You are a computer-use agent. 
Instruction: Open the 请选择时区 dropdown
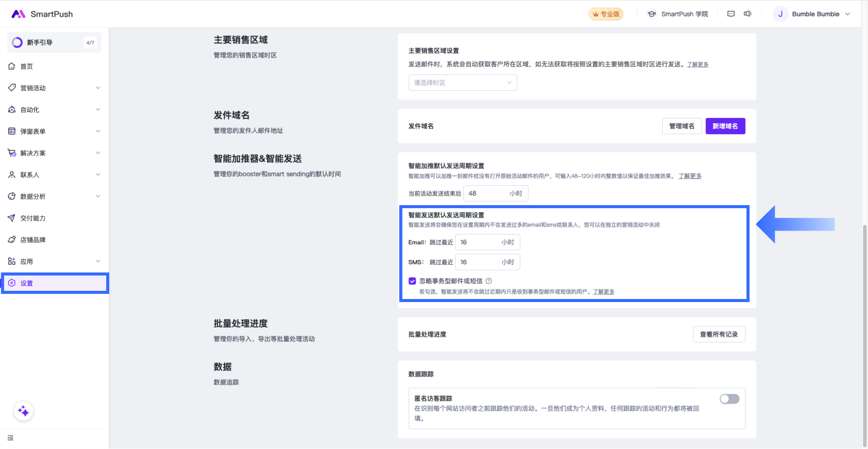(463, 83)
